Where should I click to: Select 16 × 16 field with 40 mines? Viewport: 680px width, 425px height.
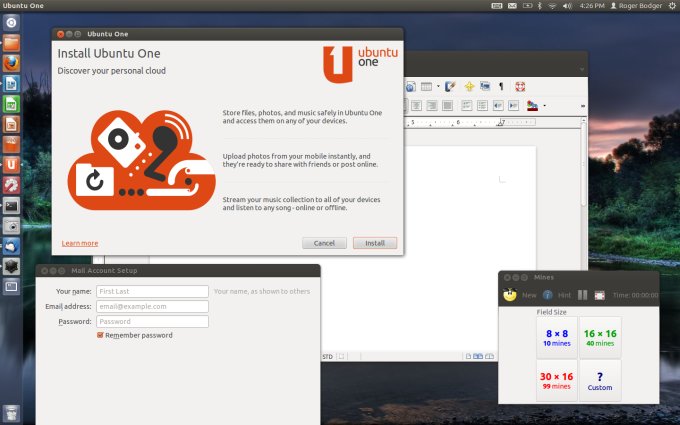click(600, 338)
